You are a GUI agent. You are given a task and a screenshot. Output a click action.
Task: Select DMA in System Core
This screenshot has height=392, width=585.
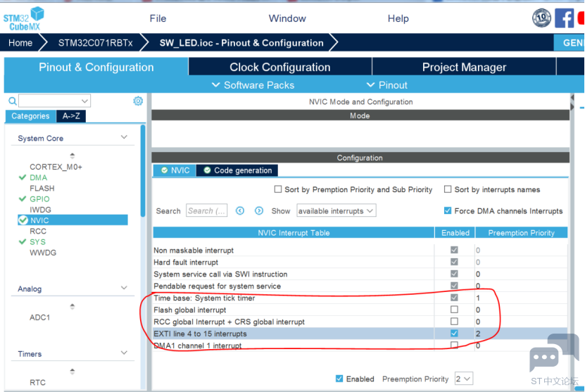(39, 177)
